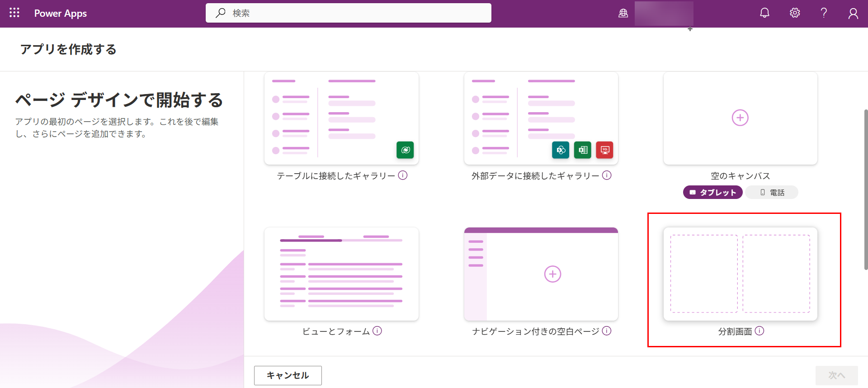Pick the ビューとフォーム template thumbnail

pyautogui.click(x=341, y=274)
